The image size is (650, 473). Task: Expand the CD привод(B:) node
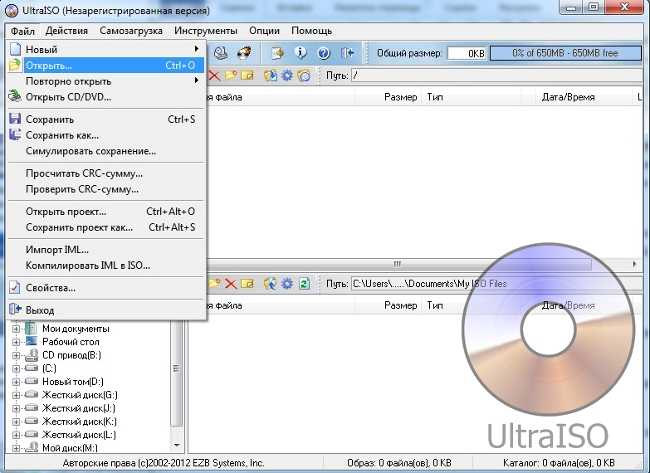[x=16, y=356]
